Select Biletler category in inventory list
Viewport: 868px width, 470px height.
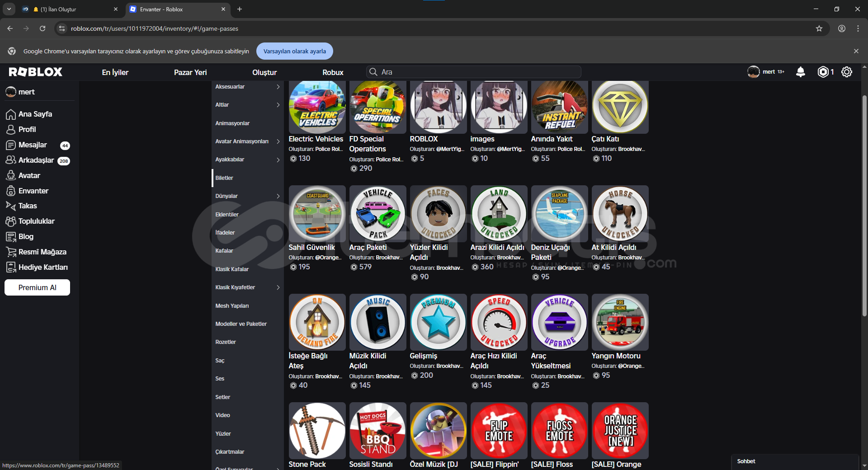(248, 178)
